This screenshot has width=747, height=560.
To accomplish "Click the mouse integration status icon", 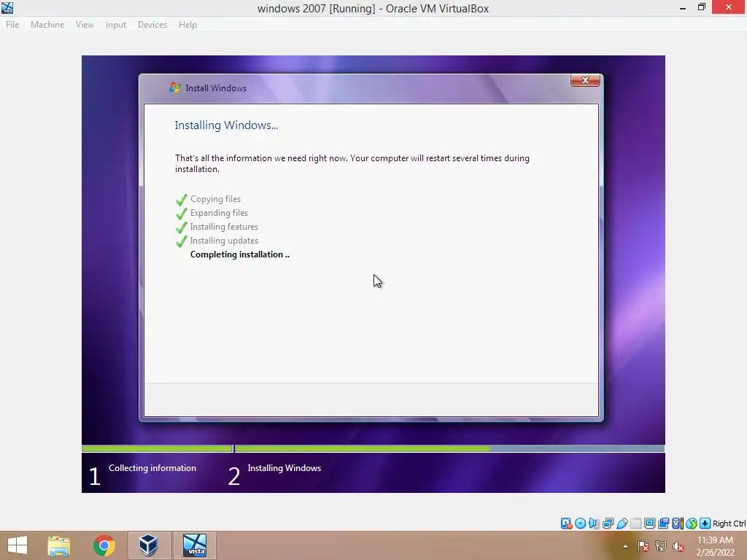I will pyautogui.click(x=692, y=524).
